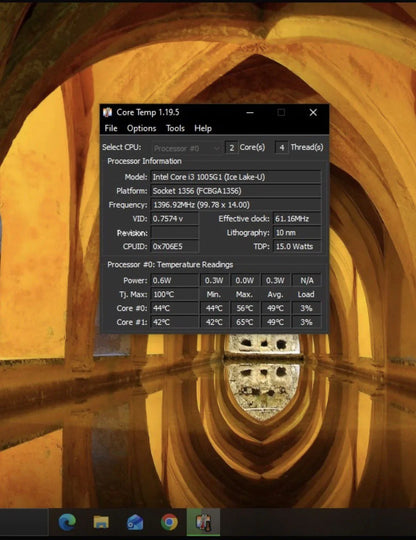Select the Platform field Socket 1356

(x=236, y=191)
